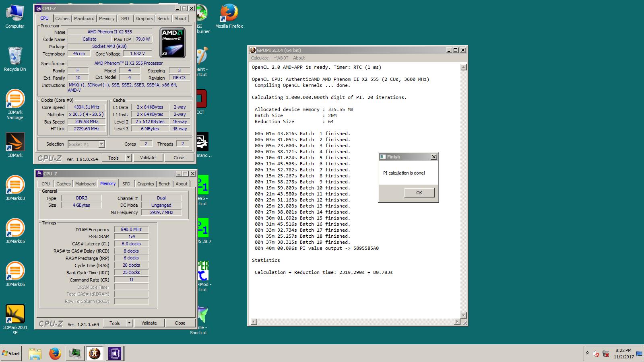
Task: Open the Calculate menu in GPUPI
Action: [260, 58]
